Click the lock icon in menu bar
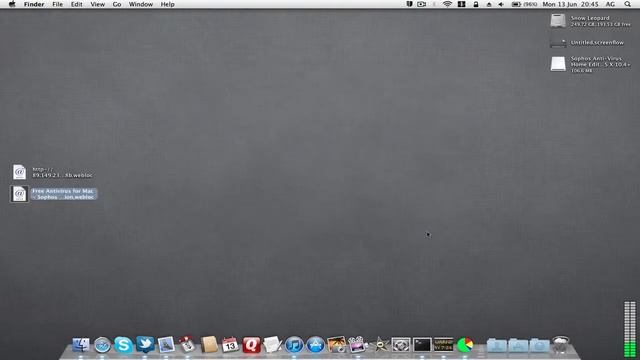 point(476,4)
